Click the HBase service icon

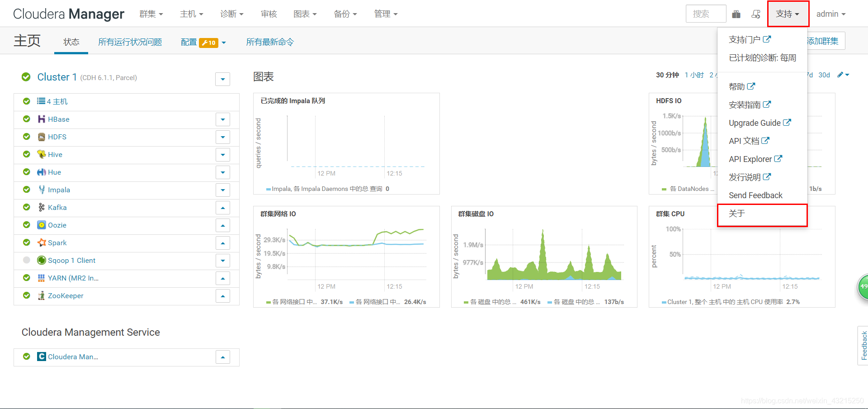pos(42,119)
